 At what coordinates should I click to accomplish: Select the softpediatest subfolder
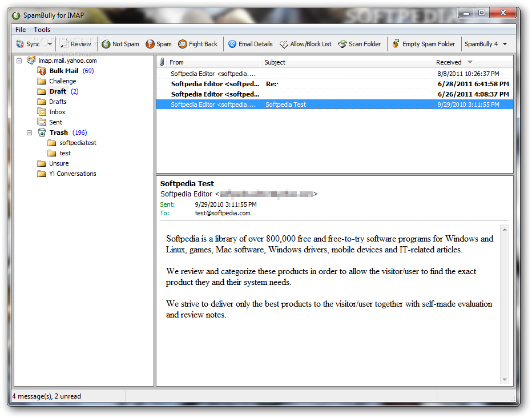coord(78,143)
